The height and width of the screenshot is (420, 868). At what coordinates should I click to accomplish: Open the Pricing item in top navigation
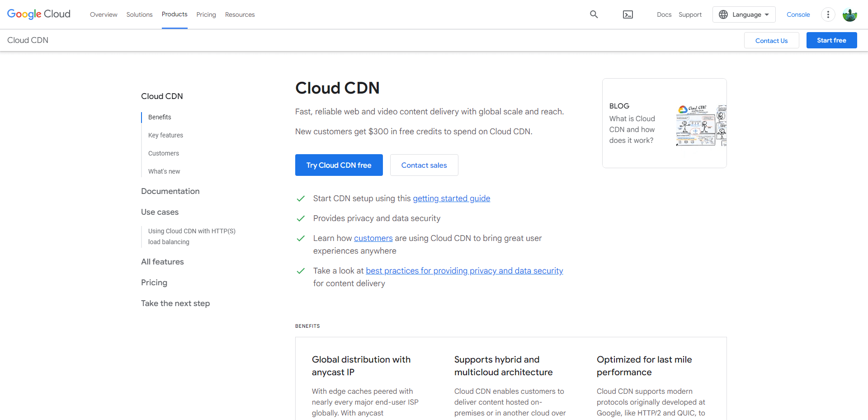(x=206, y=14)
